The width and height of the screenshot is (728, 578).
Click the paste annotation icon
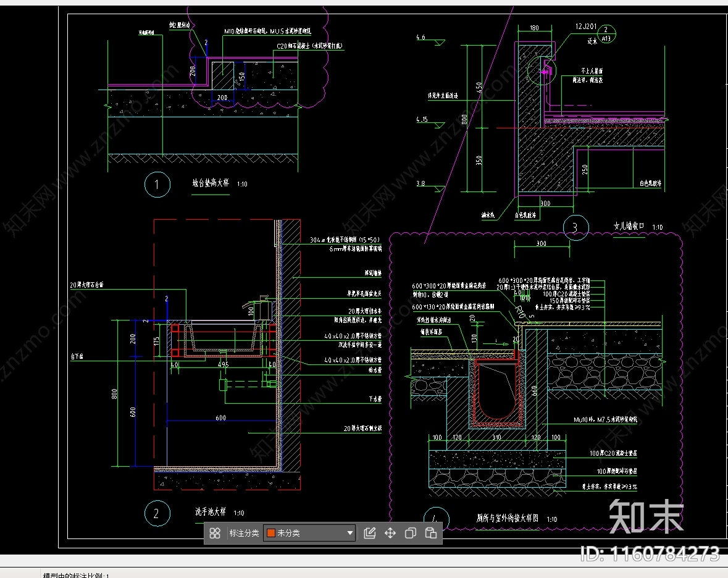[x=431, y=533]
